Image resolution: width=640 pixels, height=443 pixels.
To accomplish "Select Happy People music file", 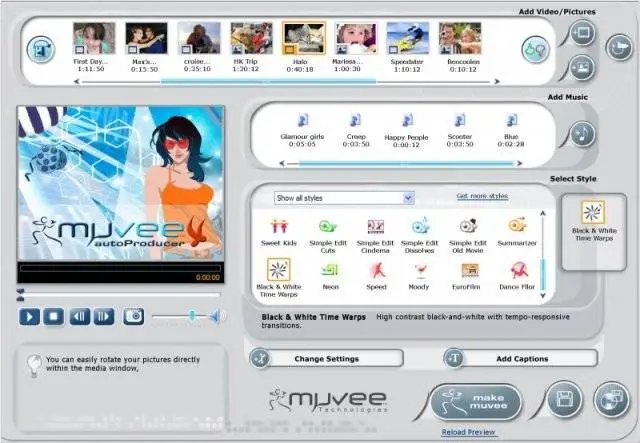I will click(406, 131).
